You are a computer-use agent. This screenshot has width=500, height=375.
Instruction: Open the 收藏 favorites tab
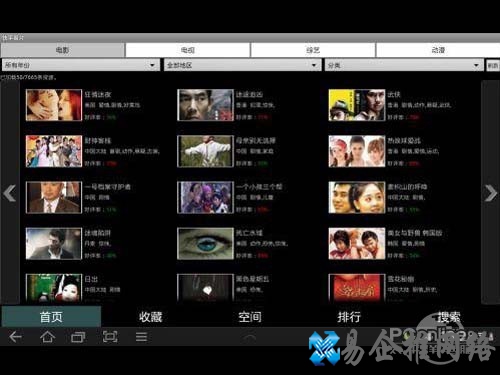pyautogui.click(x=150, y=317)
